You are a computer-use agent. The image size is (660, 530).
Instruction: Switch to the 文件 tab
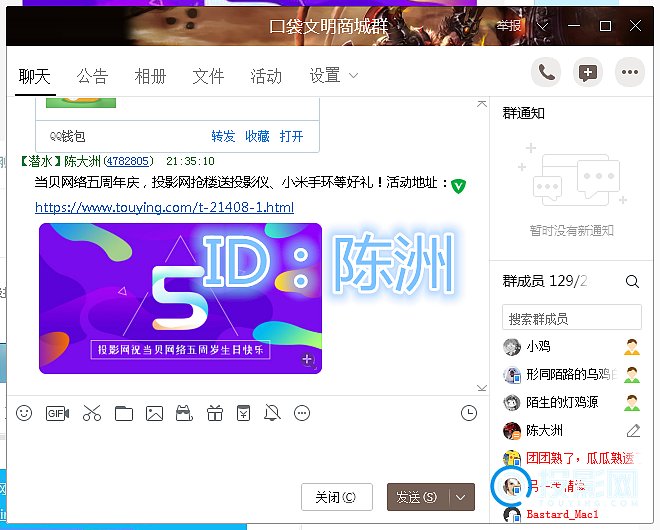208,76
